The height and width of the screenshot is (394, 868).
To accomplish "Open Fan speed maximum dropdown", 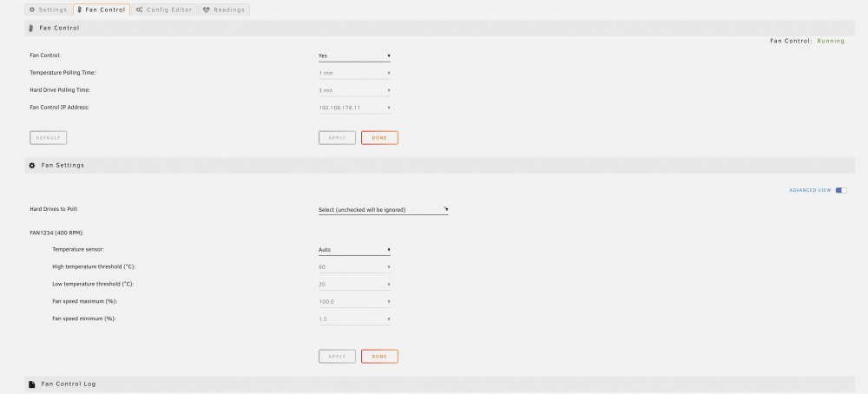I will pyautogui.click(x=354, y=302).
